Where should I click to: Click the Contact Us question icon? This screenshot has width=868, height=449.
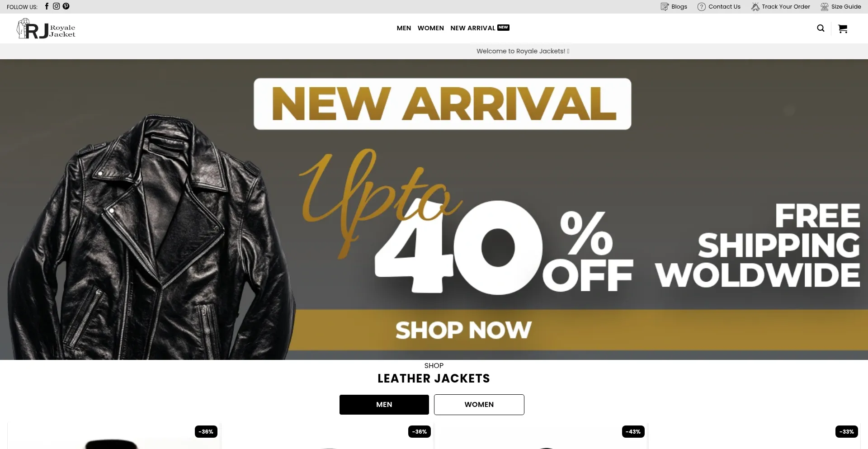point(702,7)
